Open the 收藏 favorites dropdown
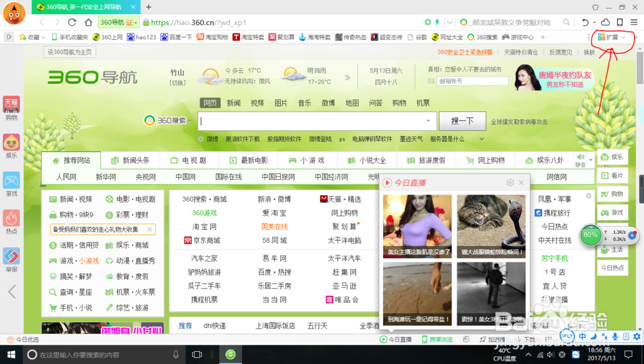Screen dimensions: 644x364 32,37
